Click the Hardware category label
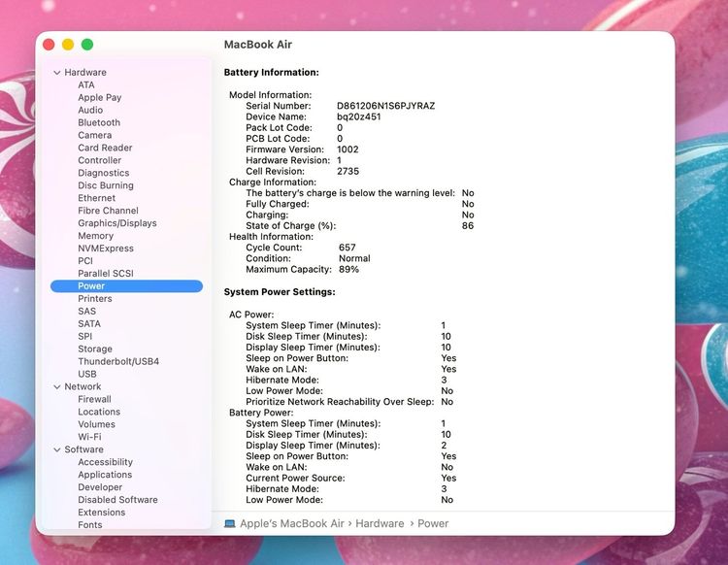This screenshot has width=728, height=565. (85, 73)
